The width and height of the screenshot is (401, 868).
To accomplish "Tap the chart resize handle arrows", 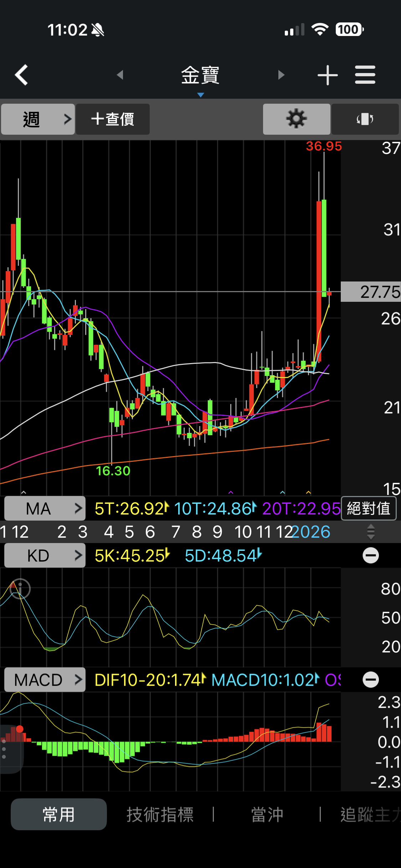I will pyautogui.click(x=371, y=532).
